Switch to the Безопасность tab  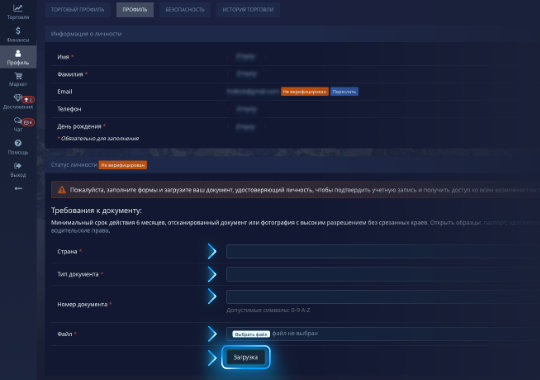(185, 10)
